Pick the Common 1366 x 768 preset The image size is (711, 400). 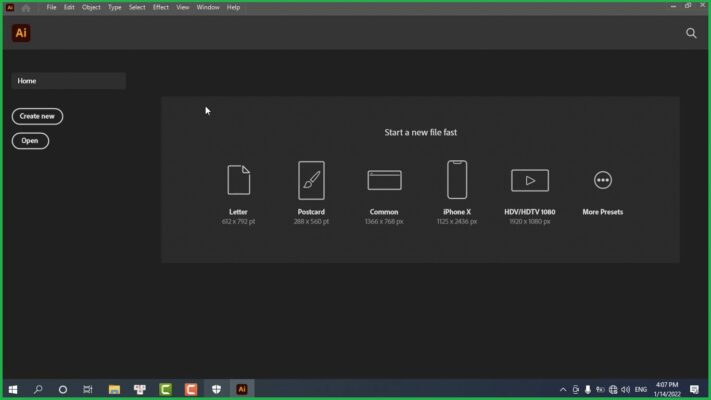coord(384,180)
